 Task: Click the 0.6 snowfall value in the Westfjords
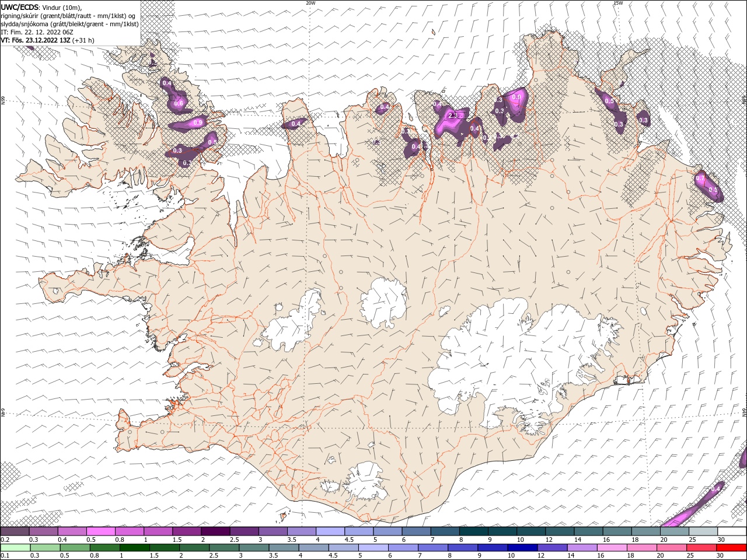[x=179, y=103]
